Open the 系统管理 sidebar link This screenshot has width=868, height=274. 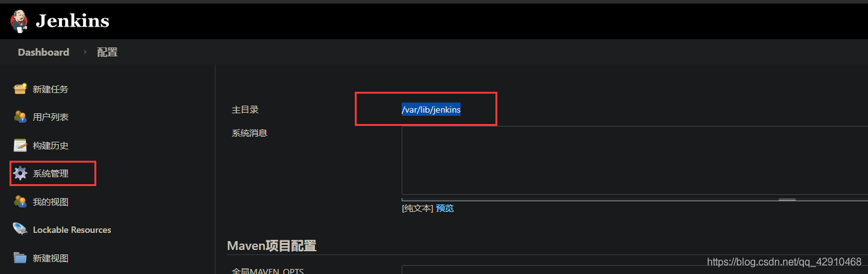tap(51, 173)
